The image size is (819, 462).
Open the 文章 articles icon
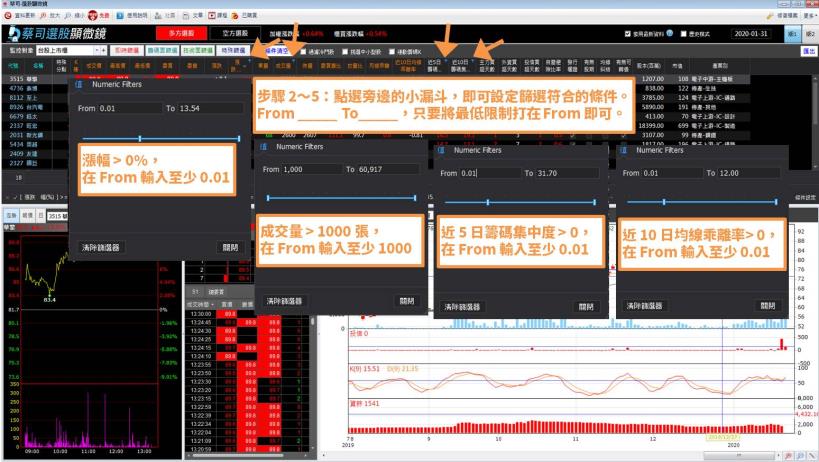coord(185,16)
